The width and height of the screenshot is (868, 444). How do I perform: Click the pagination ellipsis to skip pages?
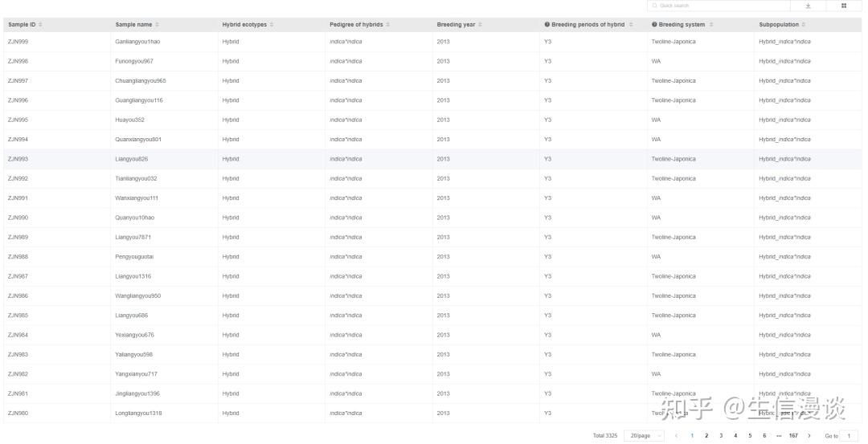[779, 436]
